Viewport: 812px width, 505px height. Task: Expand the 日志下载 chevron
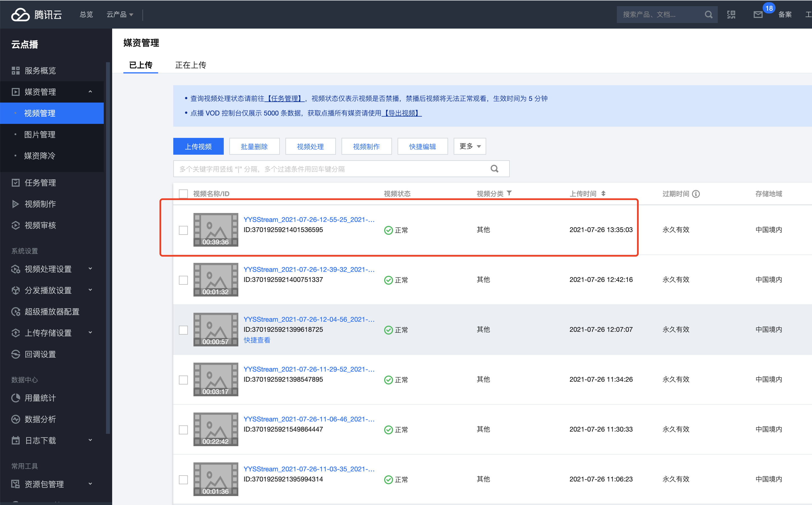click(x=90, y=440)
